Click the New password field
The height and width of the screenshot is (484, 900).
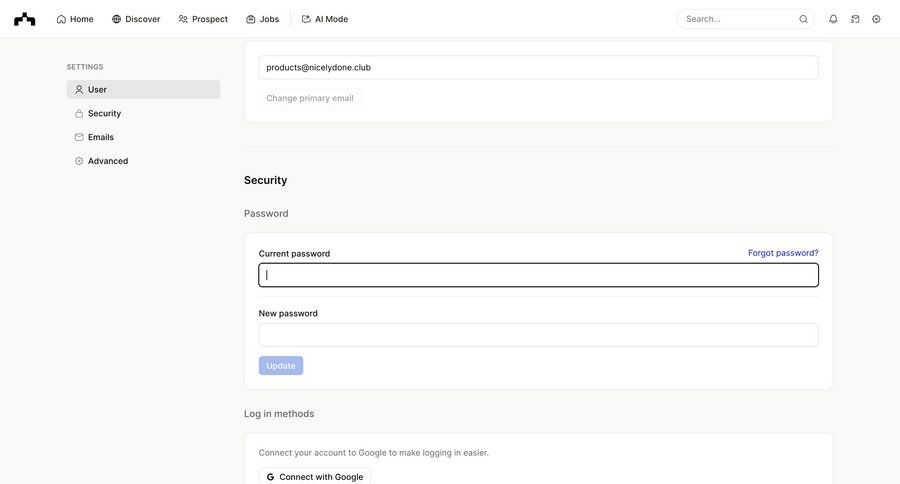click(x=538, y=335)
